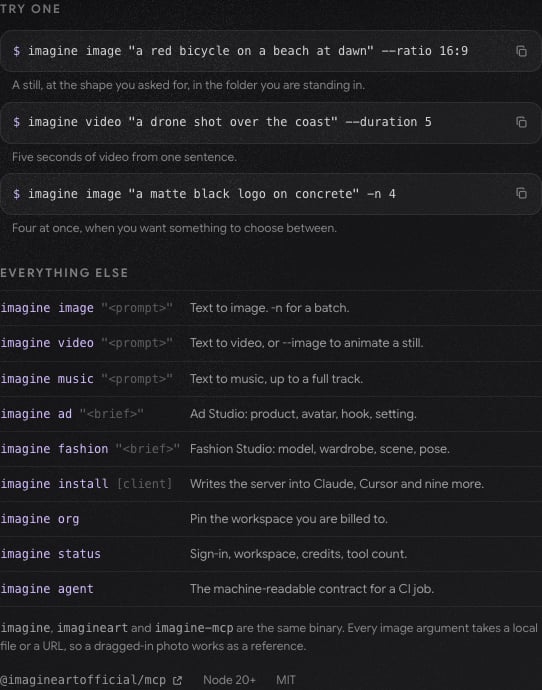Click the 'imagine fashion "<brief>"' command

tap(90, 449)
